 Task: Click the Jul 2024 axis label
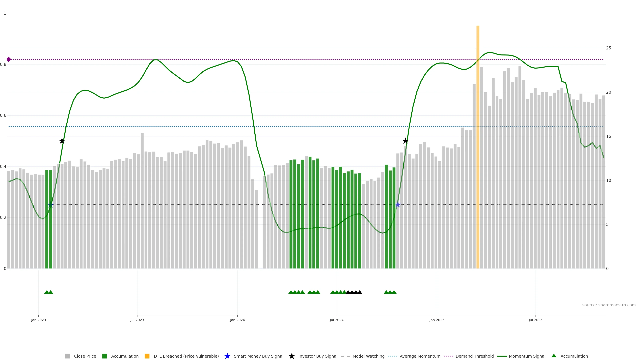click(336, 320)
